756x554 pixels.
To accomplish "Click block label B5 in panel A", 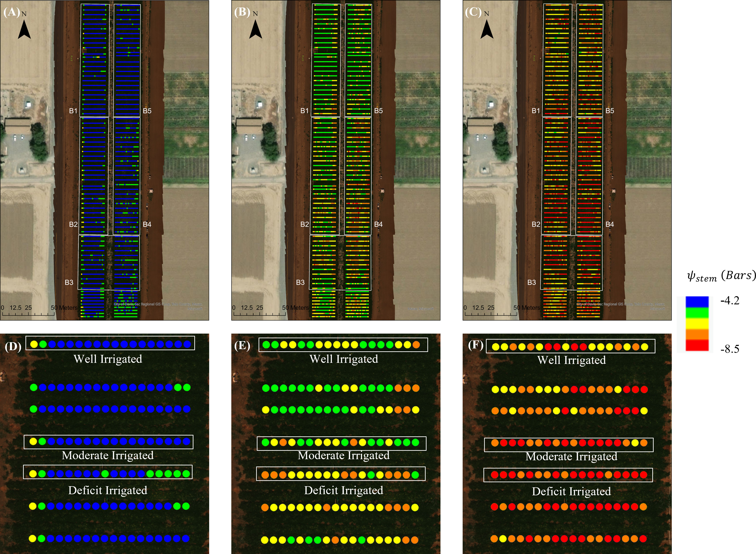I will (147, 111).
